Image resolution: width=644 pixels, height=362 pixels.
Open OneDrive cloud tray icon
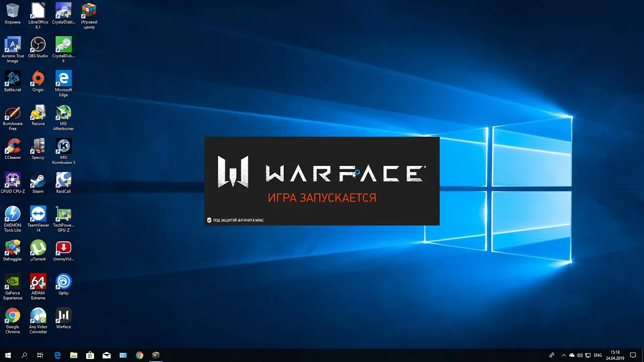(x=572, y=355)
